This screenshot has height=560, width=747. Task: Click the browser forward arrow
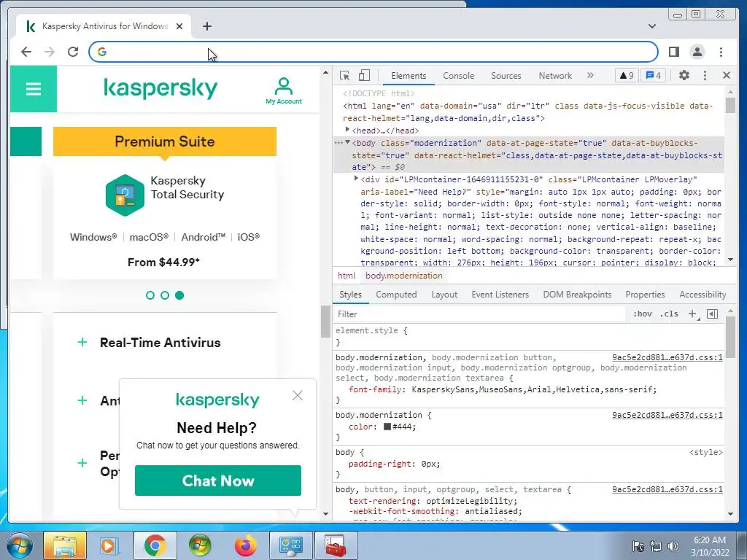click(50, 52)
